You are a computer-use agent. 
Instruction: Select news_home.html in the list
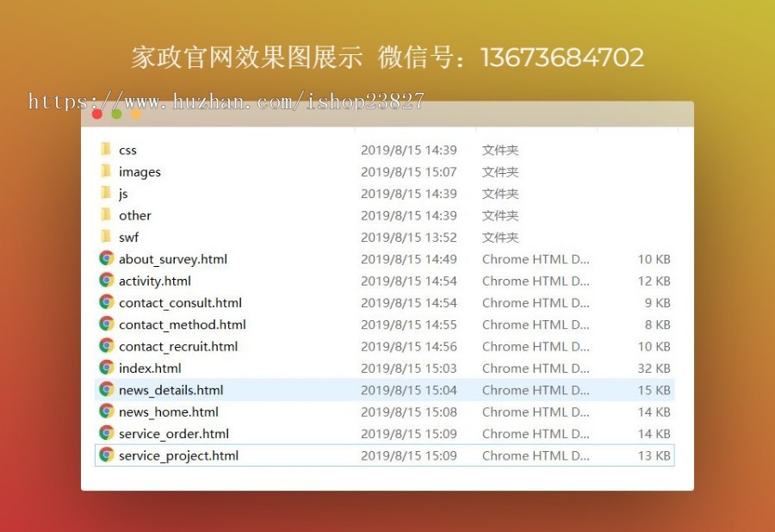pos(169,411)
